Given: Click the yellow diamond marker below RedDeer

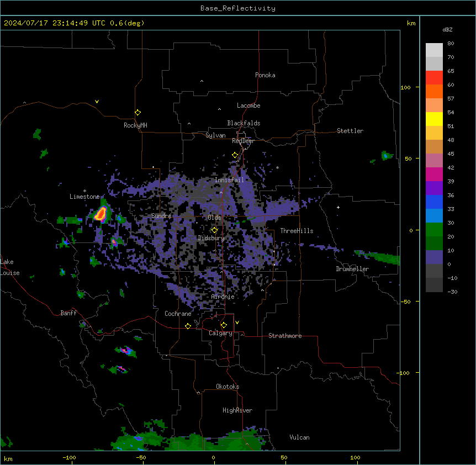Looking at the screenshot, I should [x=235, y=155].
